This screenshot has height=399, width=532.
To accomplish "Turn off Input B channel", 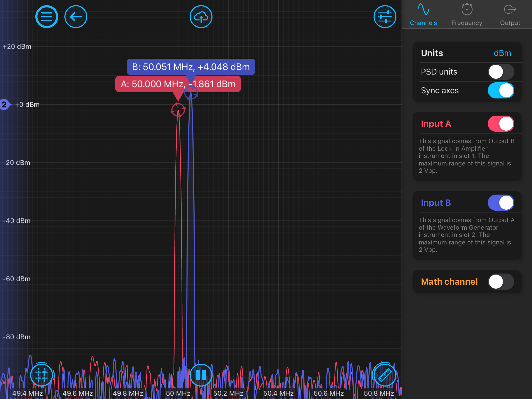I will point(501,203).
